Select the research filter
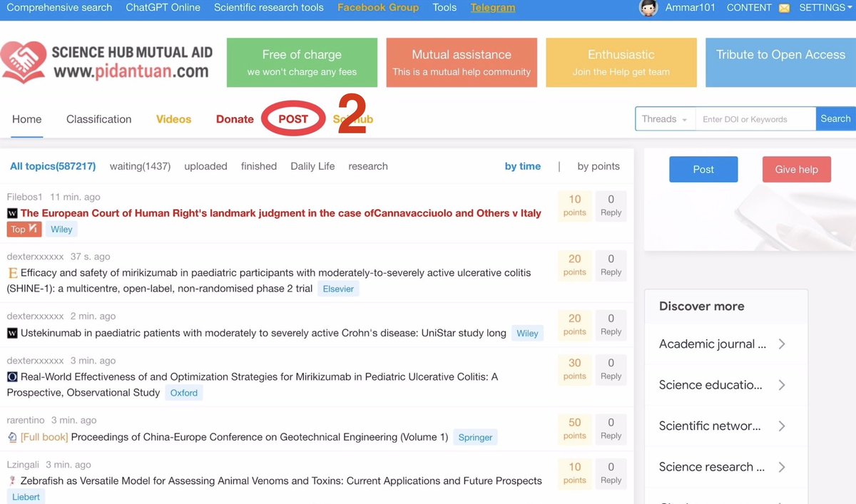Screen dimensions: 856x504 [368, 166]
